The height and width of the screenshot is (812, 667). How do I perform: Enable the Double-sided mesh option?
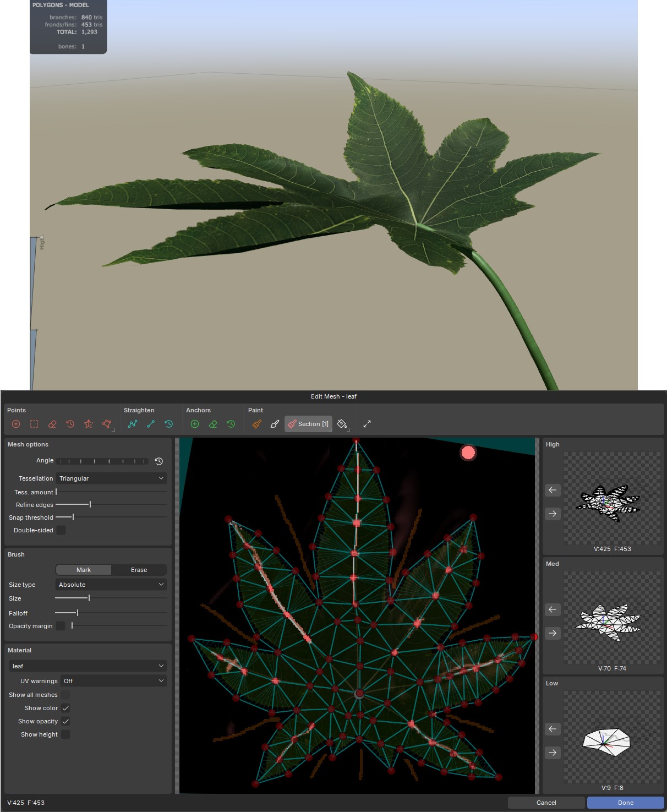(61, 530)
